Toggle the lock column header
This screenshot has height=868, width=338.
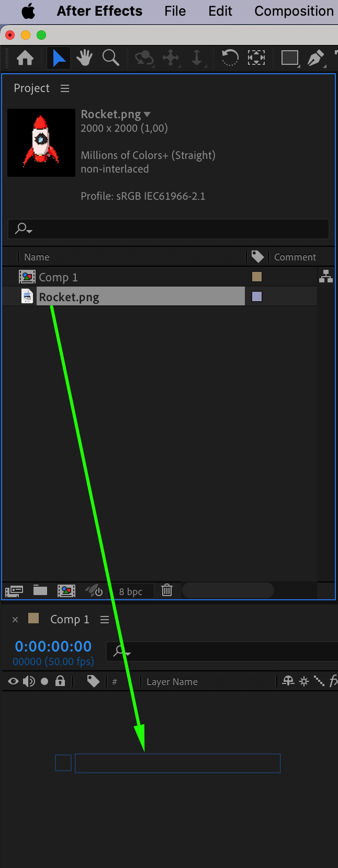point(60,681)
